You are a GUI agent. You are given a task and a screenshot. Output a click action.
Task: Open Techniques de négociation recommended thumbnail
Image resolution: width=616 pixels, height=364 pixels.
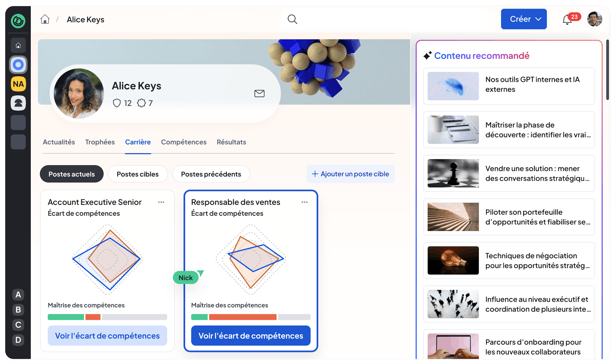(453, 261)
